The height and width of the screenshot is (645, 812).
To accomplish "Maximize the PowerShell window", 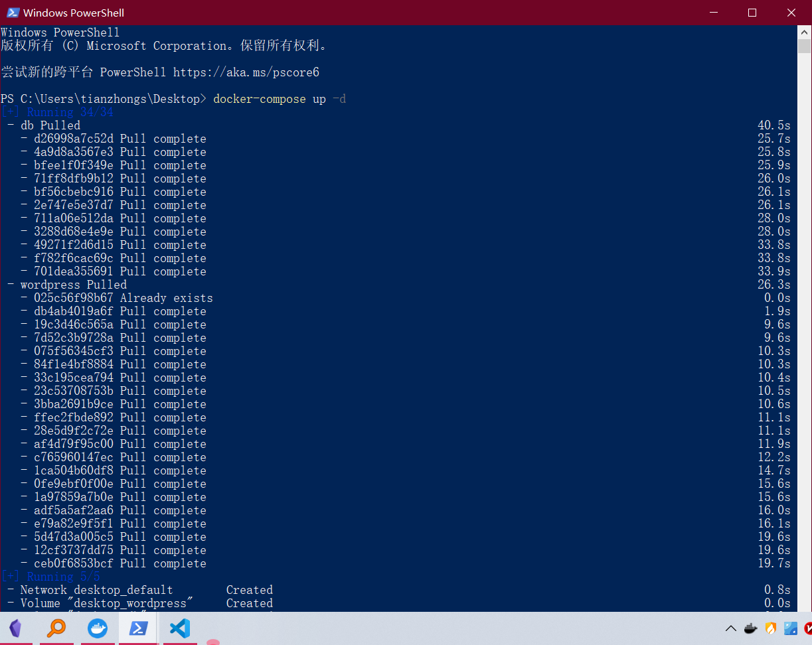I will pyautogui.click(x=752, y=13).
